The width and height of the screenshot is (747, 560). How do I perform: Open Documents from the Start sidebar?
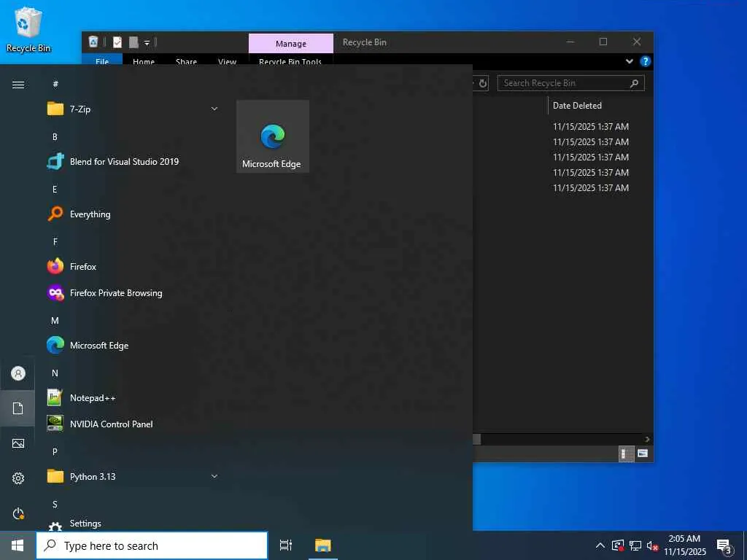(x=18, y=408)
